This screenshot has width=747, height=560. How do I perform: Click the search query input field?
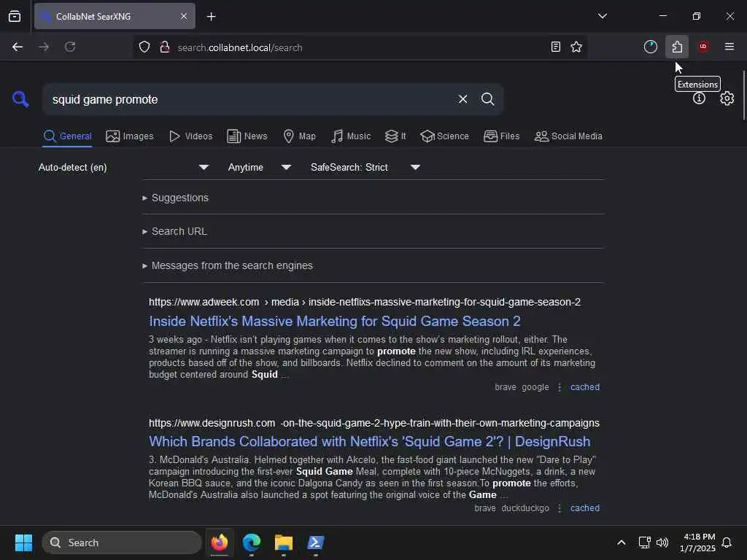(250, 99)
